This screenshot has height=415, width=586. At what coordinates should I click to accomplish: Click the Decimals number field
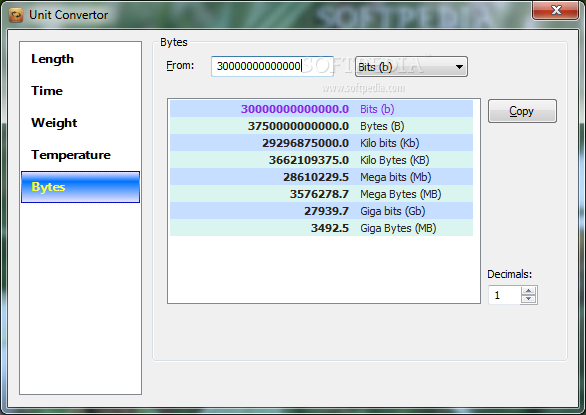[x=505, y=295]
